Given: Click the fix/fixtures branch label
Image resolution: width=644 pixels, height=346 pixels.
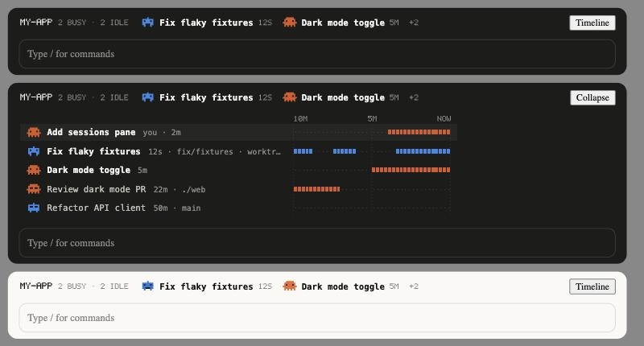Looking at the screenshot, I should 205,152.
